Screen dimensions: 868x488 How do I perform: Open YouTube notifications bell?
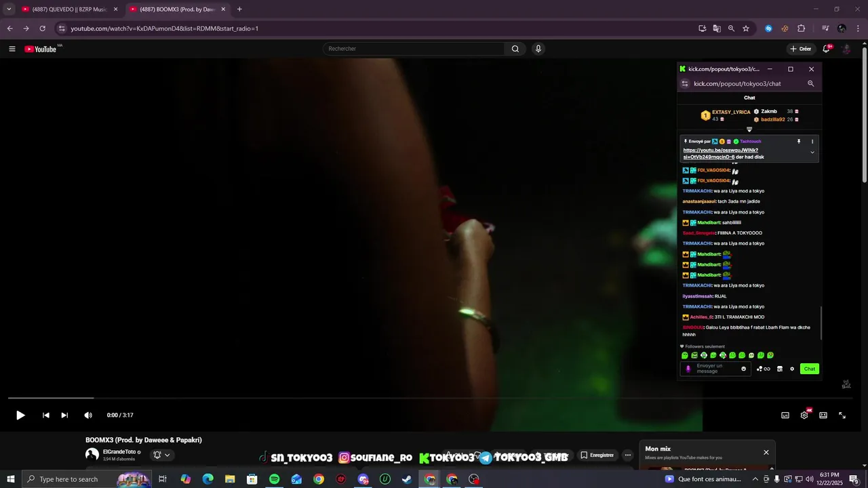[826, 49]
